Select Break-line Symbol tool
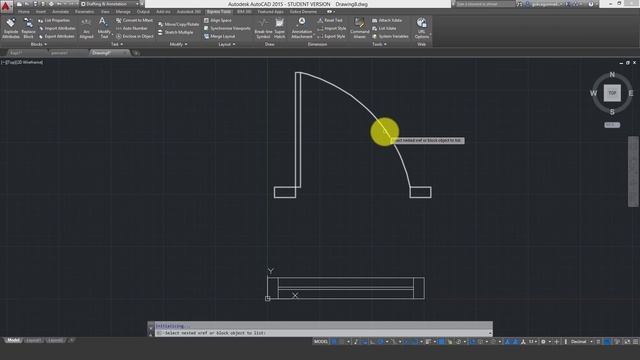Viewport: 640px width, 360px height. (x=263, y=28)
